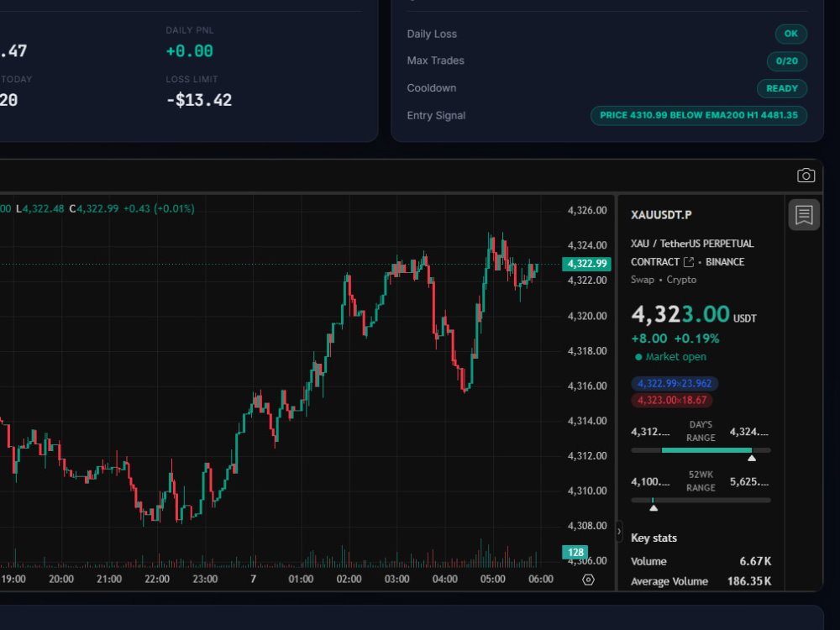Screen dimensions: 840x630
Task: Click the blue bid 4,322.99×23.962 pill
Action: [x=675, y=384]
